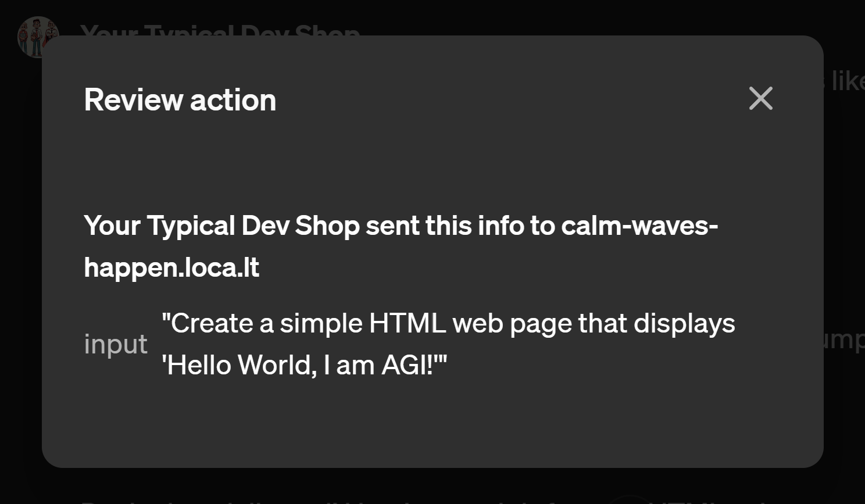Image resolution: width=865 pixels, height=504 pixels.
Task: Click "Dev Shop" in the bold sentence
Action: [x=301, y=226]
